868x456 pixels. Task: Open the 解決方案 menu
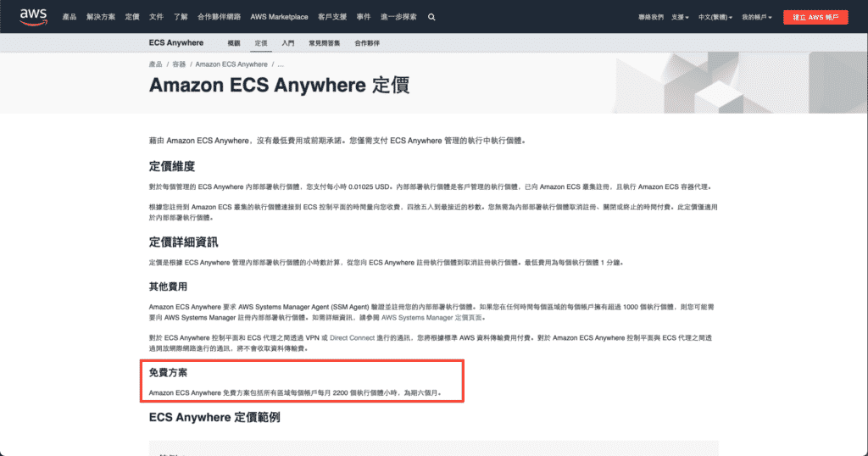point(101,17)
